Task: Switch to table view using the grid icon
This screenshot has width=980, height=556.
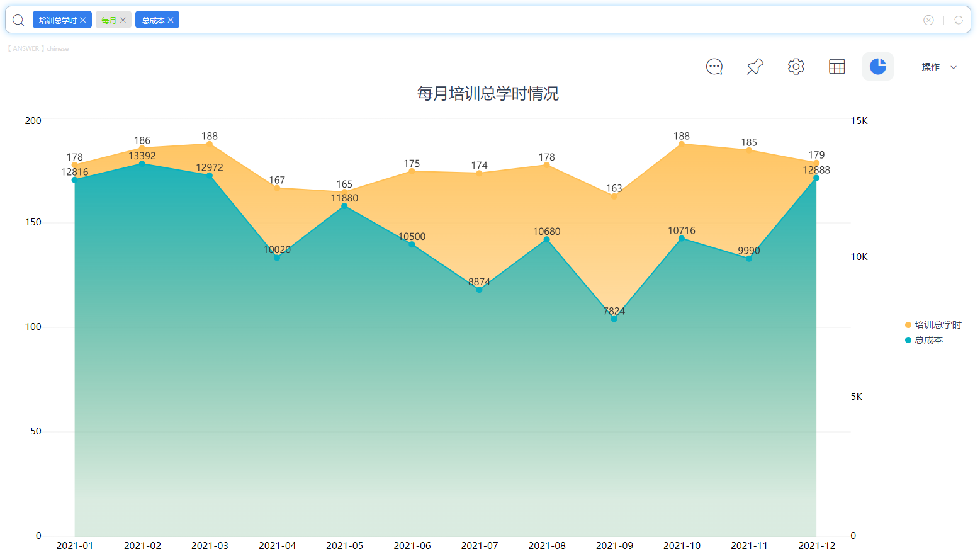Action: [836, 66]
